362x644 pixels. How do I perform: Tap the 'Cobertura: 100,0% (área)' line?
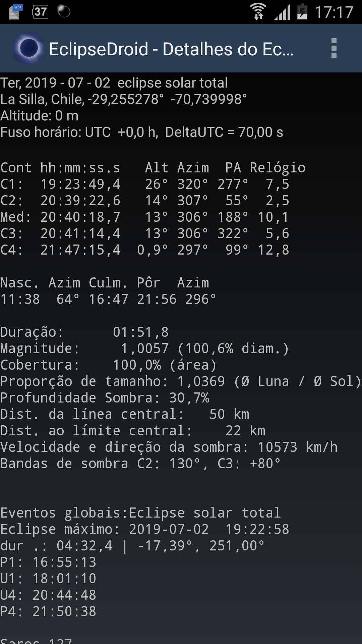pos(109,365)
